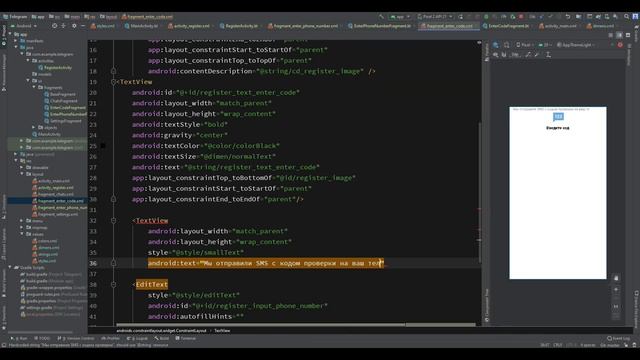Open the Terminal tool window

[185, 338]
